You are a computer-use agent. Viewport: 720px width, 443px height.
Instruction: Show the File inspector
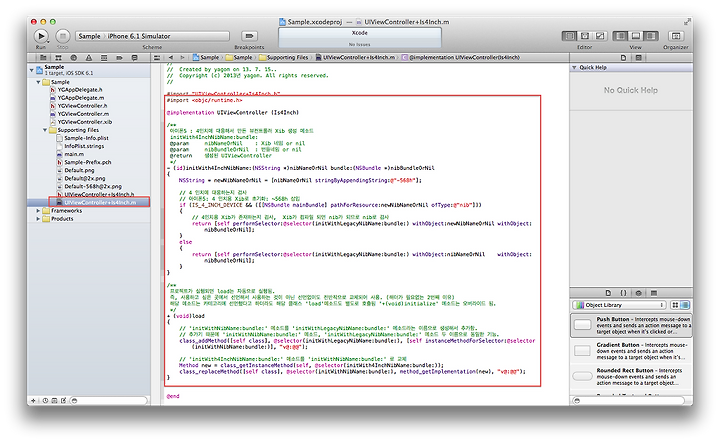tap(623, 58)
